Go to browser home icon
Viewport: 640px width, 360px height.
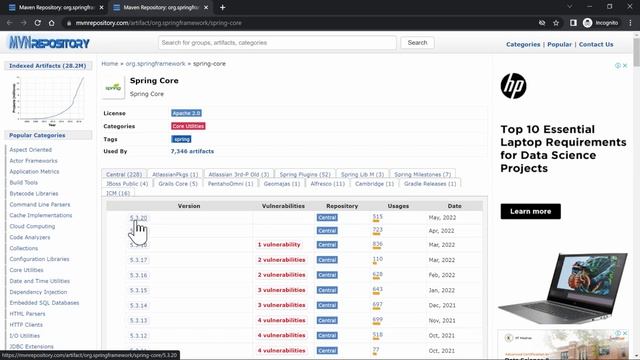point(51,23)
